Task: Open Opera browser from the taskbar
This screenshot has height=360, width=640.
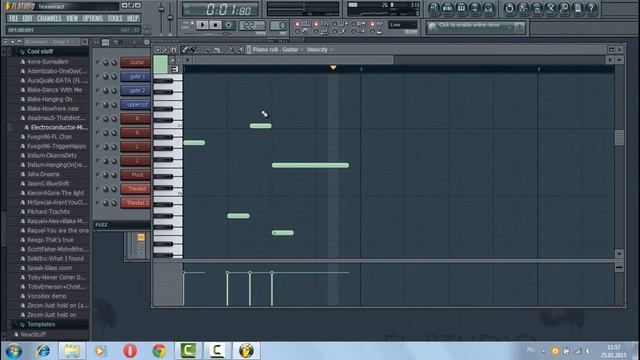Action: pyautogui.click(x=130, y=351)
